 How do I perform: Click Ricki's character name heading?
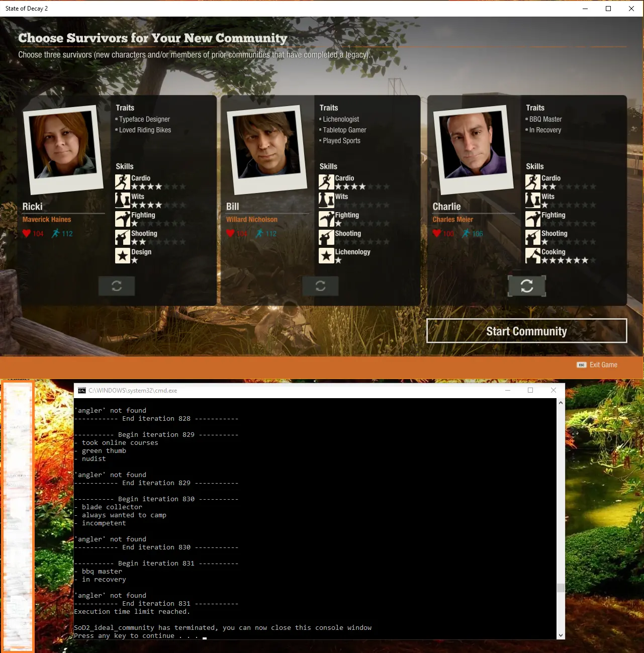point(32,207)
